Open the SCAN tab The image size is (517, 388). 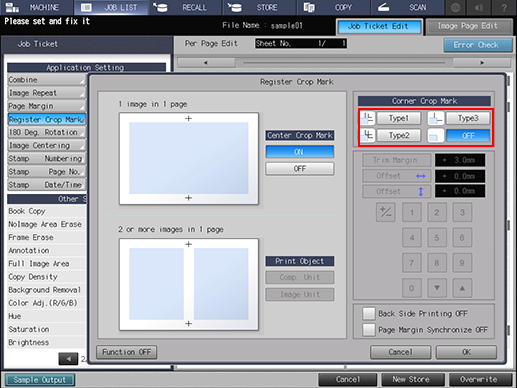[x=407, y=7]
